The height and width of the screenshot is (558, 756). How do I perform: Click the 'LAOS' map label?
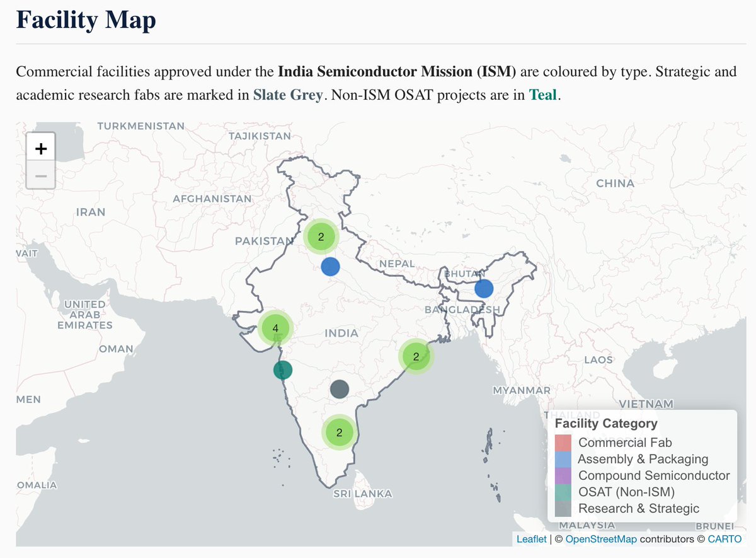point(598,359)
